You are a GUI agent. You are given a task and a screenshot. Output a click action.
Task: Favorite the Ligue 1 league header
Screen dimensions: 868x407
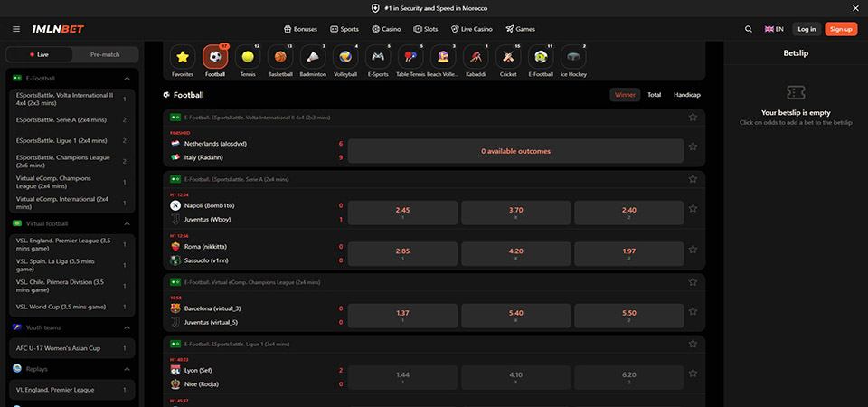pos(693,344)
